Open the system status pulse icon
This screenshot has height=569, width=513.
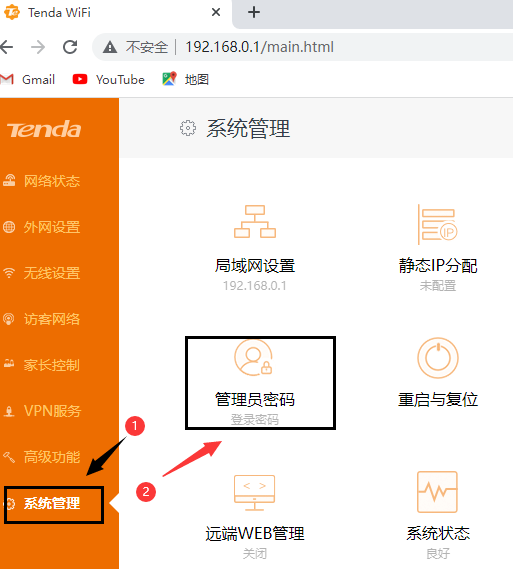(437, 492)
